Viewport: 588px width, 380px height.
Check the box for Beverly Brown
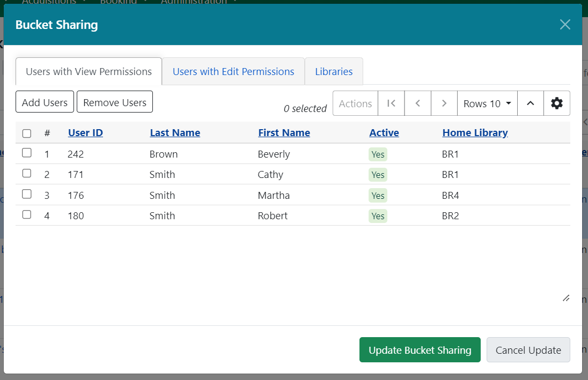pos(27,153)
